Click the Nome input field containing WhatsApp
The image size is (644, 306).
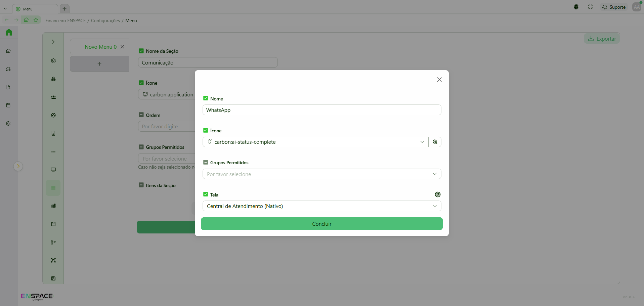tap(321, 110)
